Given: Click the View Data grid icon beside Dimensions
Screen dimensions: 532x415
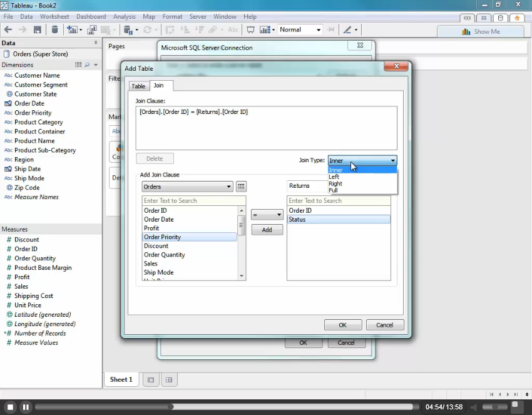Looking at the screenshot, I should [78, 65].
